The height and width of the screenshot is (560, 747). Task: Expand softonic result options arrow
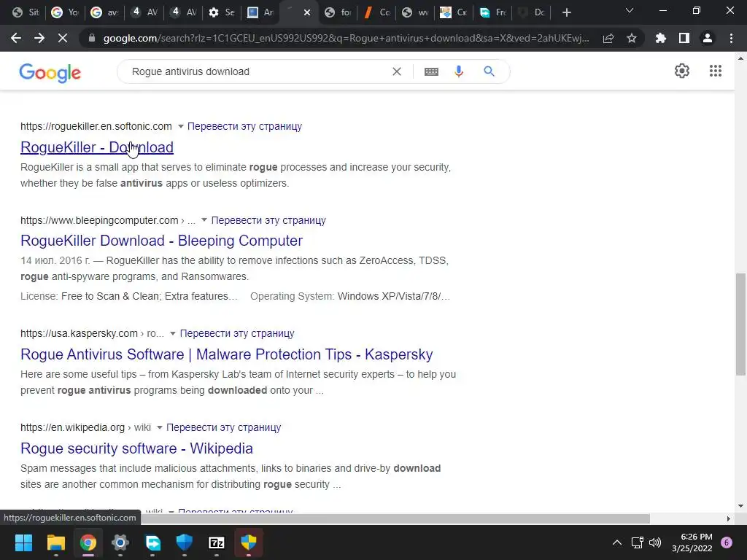point(181,127)
